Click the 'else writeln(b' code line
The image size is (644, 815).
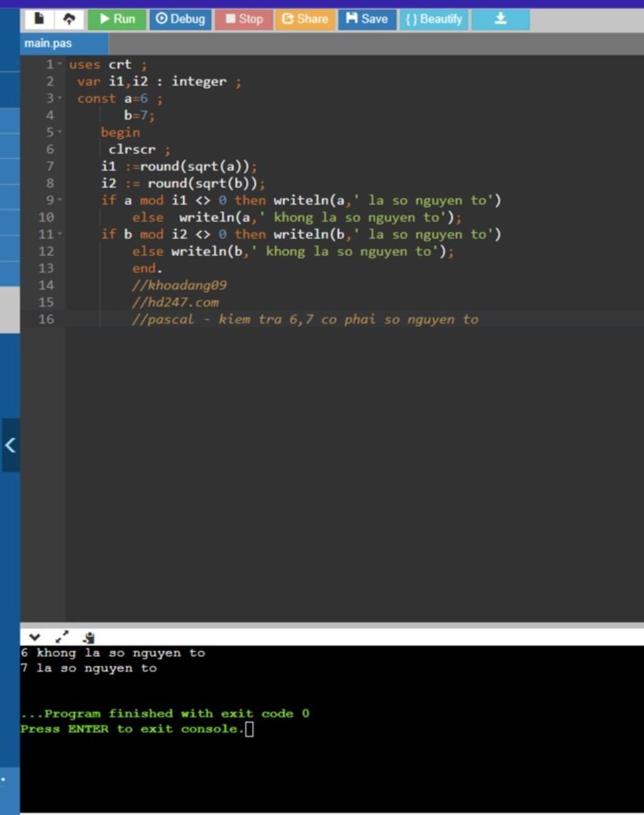(293, 252)
